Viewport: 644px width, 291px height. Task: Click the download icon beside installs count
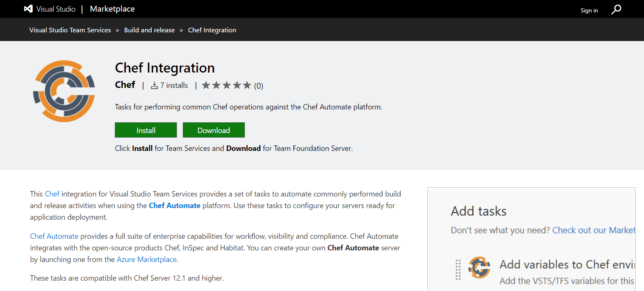[x=155, y=85]
